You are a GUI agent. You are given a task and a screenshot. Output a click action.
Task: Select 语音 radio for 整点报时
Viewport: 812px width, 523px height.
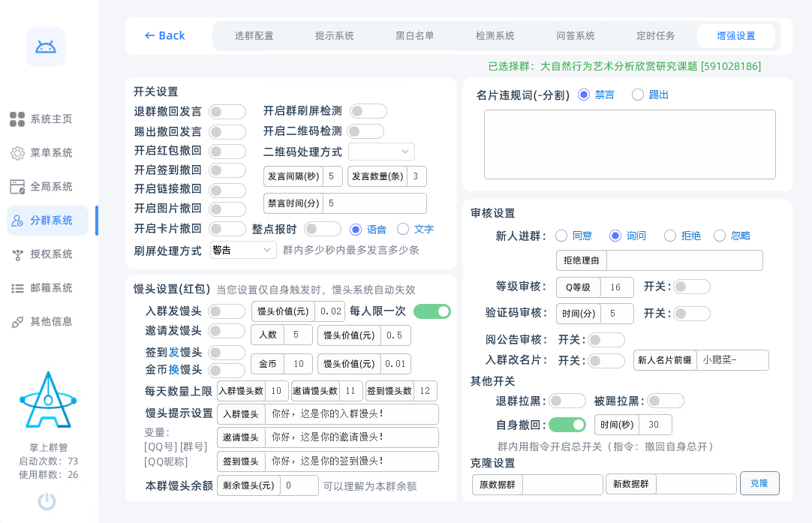[x=356, y=229]
